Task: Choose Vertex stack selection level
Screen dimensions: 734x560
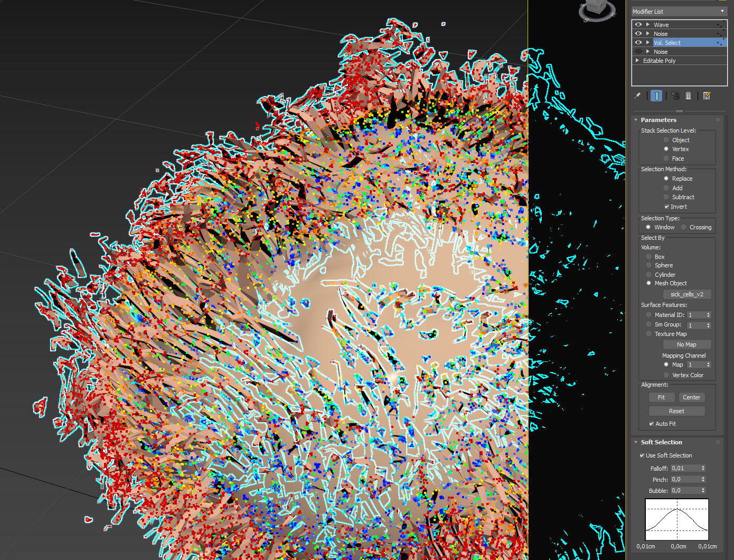Action: 666,149
